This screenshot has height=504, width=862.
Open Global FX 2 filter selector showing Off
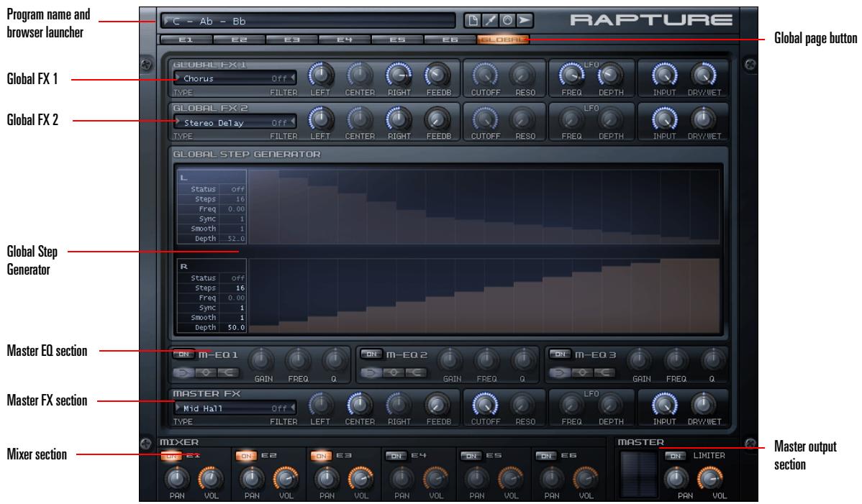pyautogui.click(x=283, y=122)
